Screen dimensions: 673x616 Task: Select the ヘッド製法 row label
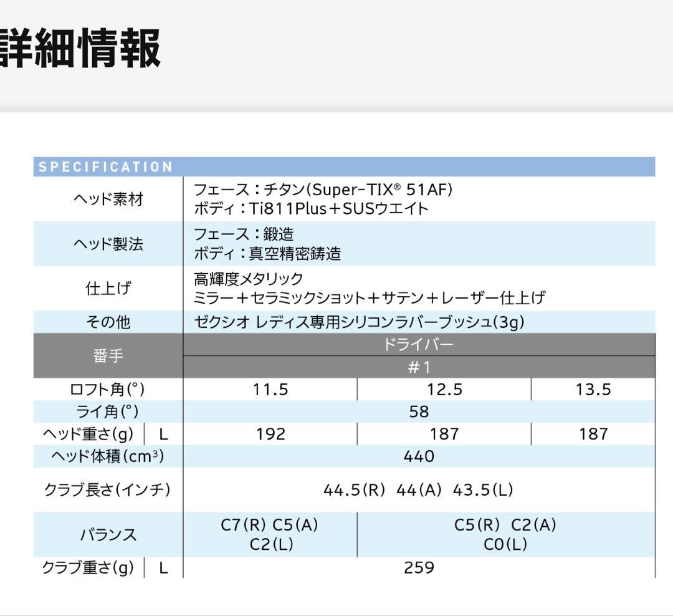[107, 246]
